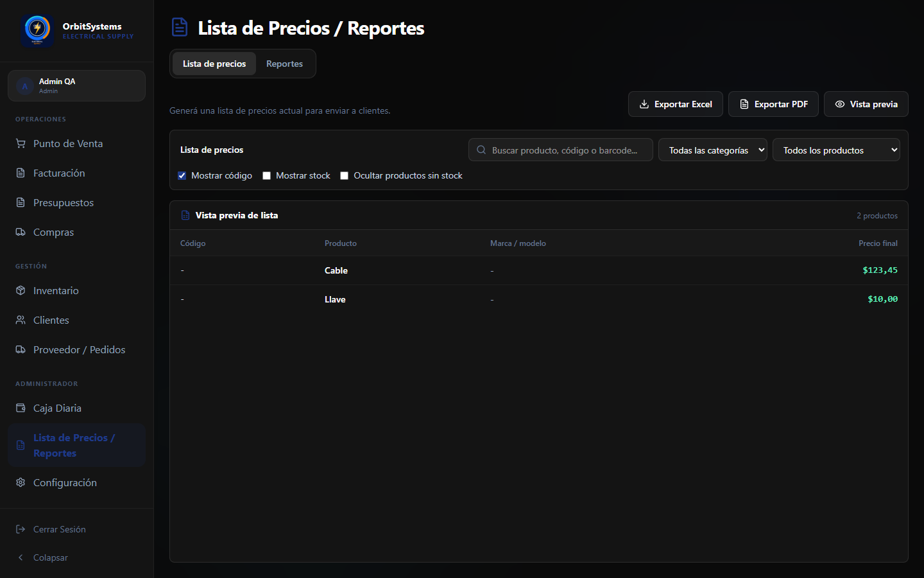Click the Proveedor / Pedidos icon
Image resolution: width=924 pixels, height=578 pixels.
[x=21, y=349]
